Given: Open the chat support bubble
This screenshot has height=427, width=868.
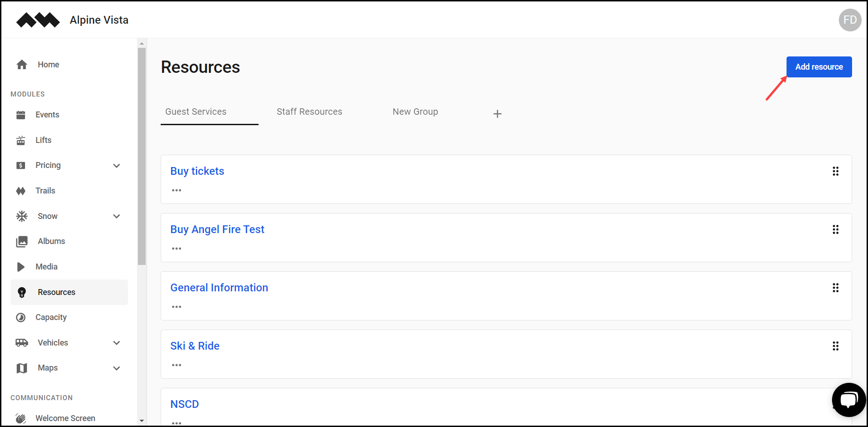Looking at the screenshot, I should (x=848, y=400).
